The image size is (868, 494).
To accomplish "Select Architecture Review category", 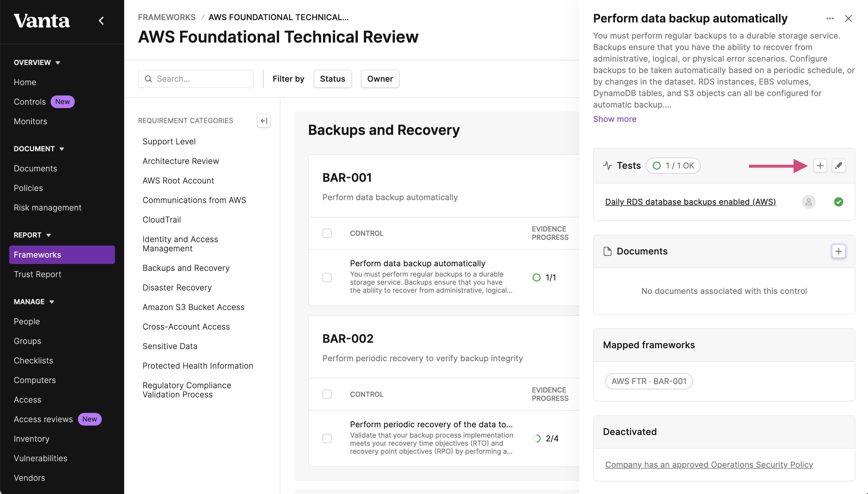I will (181, 161).
